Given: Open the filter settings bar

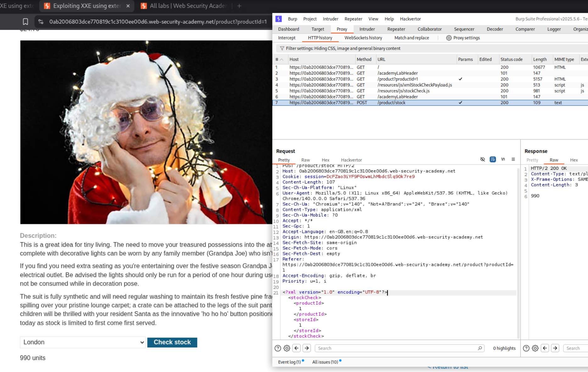Looking at the screenshot, I should 343,48.
